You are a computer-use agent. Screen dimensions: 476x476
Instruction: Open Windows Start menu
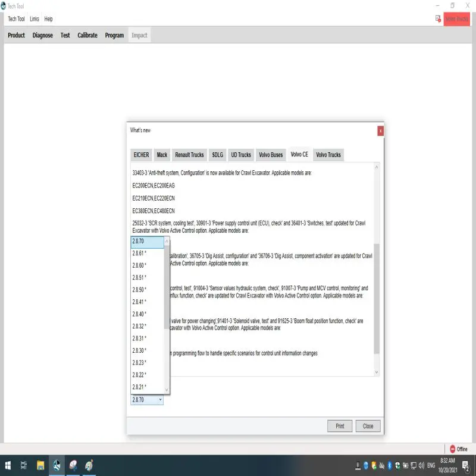tap(8, 465)
